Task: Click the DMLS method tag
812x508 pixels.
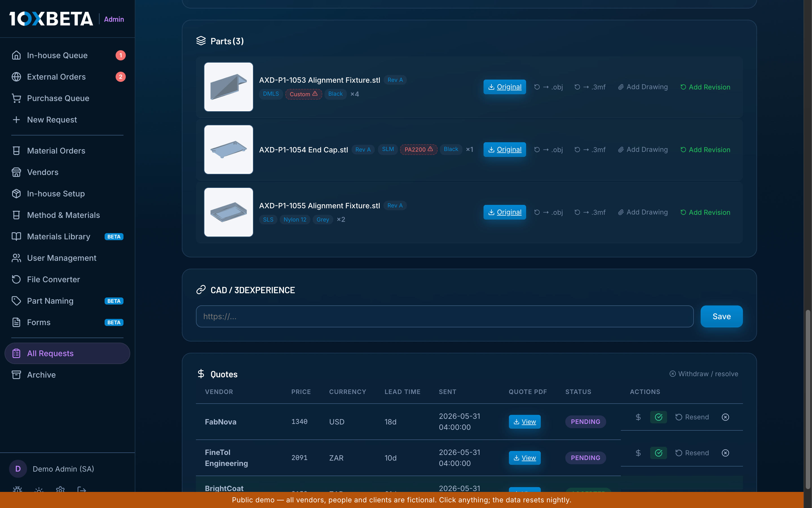Action: 271,94
